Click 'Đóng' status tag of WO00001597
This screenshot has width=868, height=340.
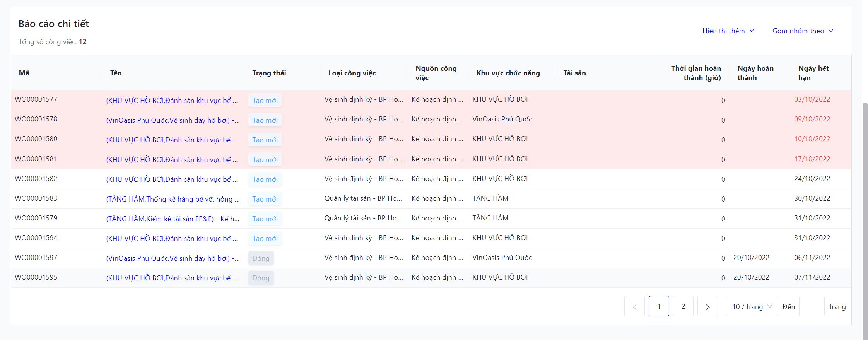click(x=261, y=258)
